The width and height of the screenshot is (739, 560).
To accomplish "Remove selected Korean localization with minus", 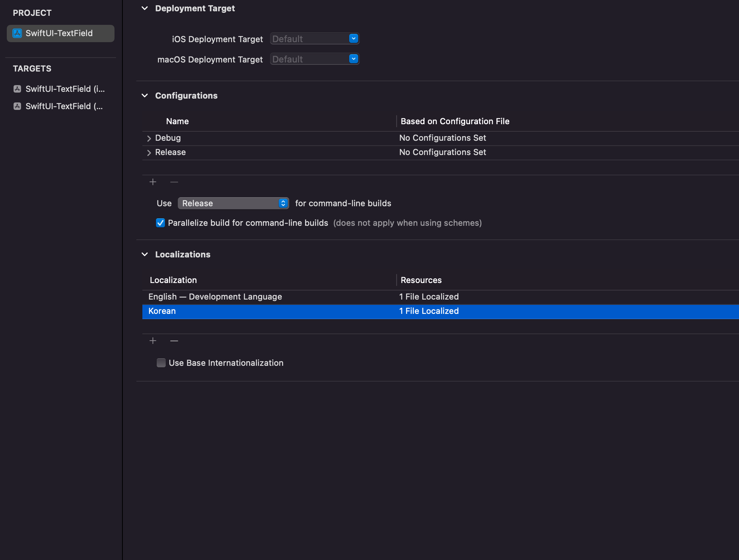I will 174,341.
